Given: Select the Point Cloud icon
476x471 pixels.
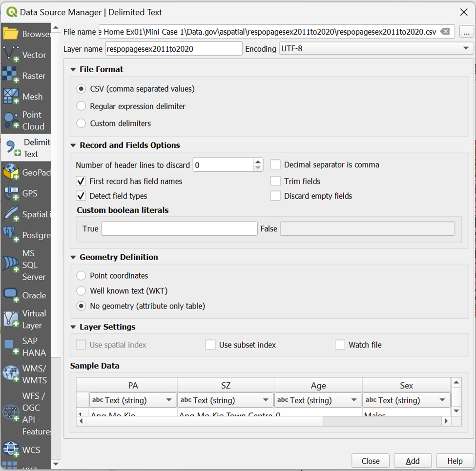Looking at the screenshot, I should pyautogui.click(x=11, y=121).
